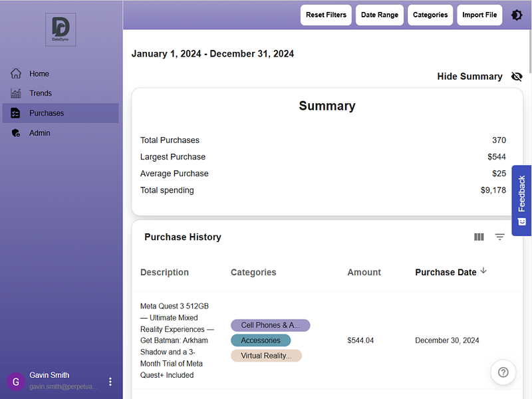Click the December 30, 2024 date cell

click(x=447, y=340)
